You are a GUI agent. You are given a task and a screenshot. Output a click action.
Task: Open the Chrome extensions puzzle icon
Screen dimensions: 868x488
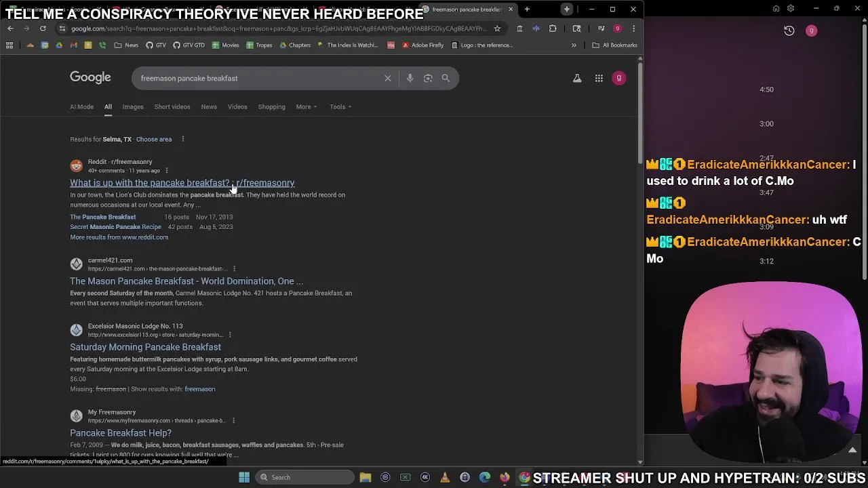tap(553, 28)
